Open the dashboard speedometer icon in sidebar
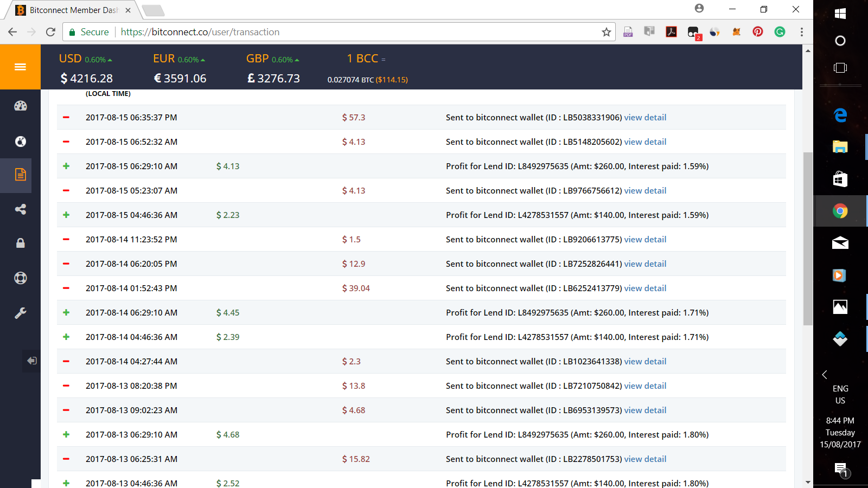The width and height of the screenshot is (868, 488). click(x=20, y=106)
